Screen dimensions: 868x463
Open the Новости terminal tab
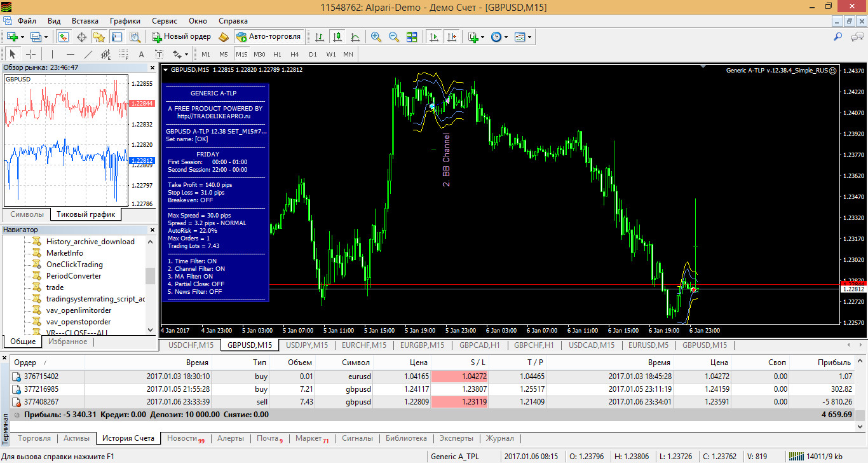tap(186, 438)
